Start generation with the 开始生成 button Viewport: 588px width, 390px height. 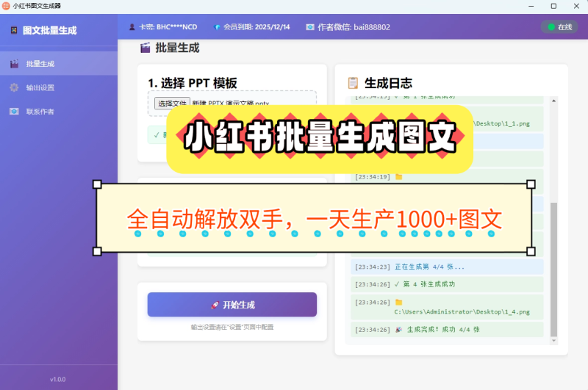tap(232, 305)
